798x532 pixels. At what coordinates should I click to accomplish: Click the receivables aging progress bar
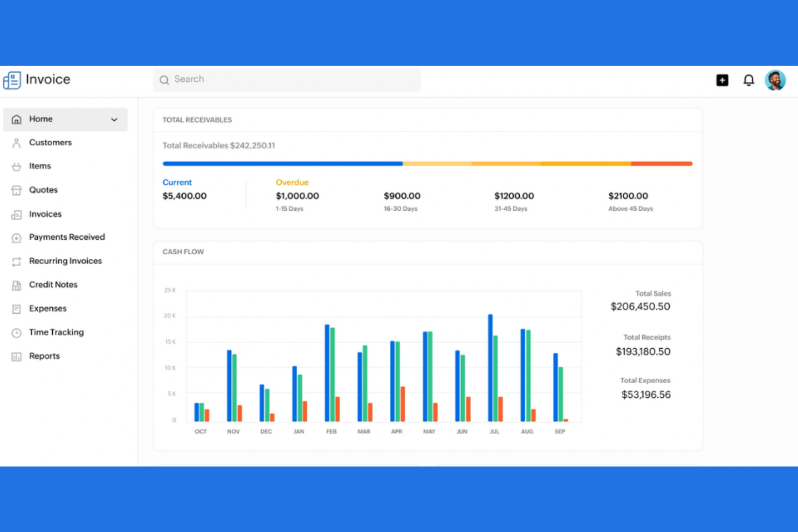(x=427, y=163)
